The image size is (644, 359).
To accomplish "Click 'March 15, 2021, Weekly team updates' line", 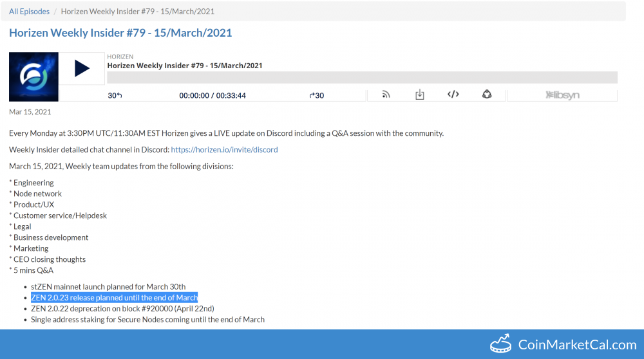I will (121, 166).
